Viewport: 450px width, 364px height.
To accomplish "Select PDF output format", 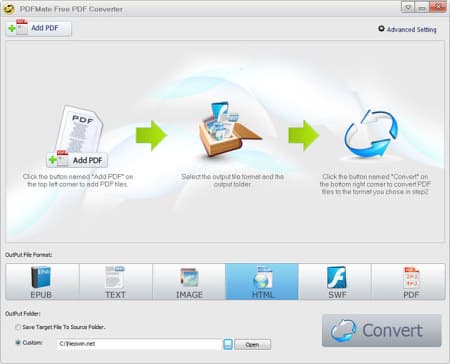I will click(x=408, y=282).
